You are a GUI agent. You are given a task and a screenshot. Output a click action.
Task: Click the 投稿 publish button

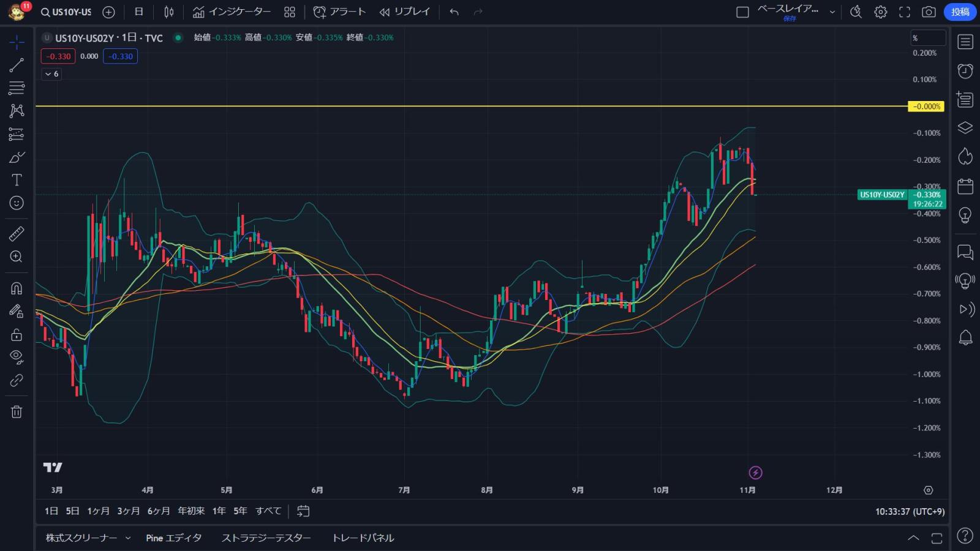coord(960,12)
